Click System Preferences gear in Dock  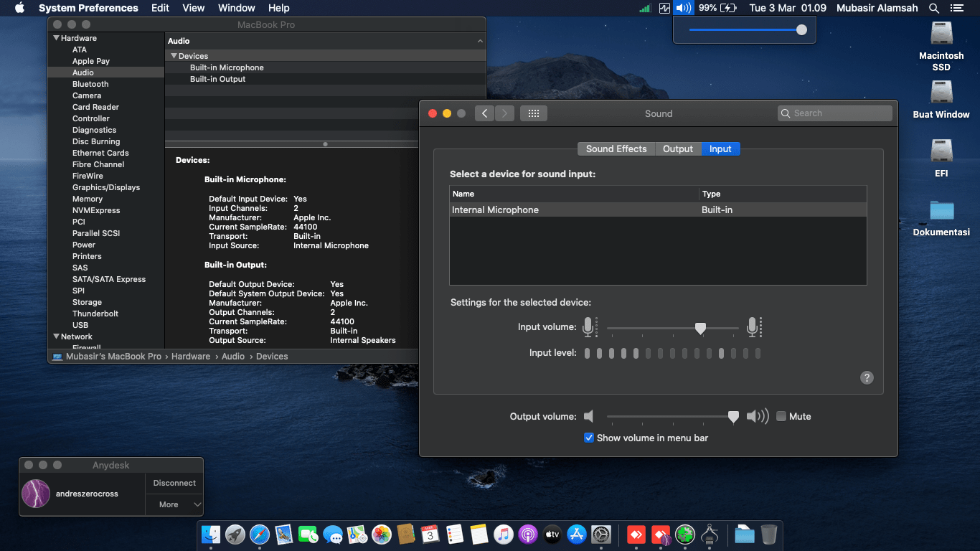click(x=601, y=534)
